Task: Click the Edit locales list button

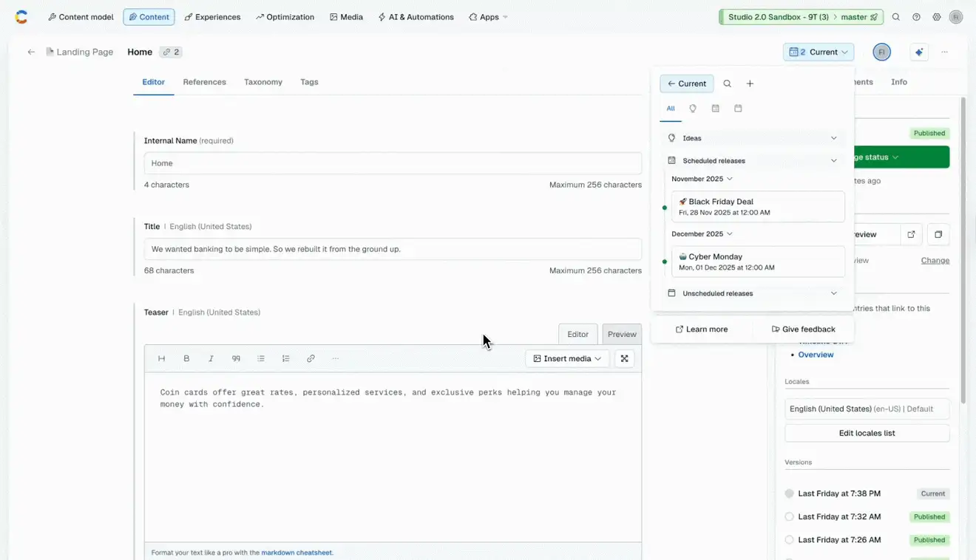Action: 867,433
